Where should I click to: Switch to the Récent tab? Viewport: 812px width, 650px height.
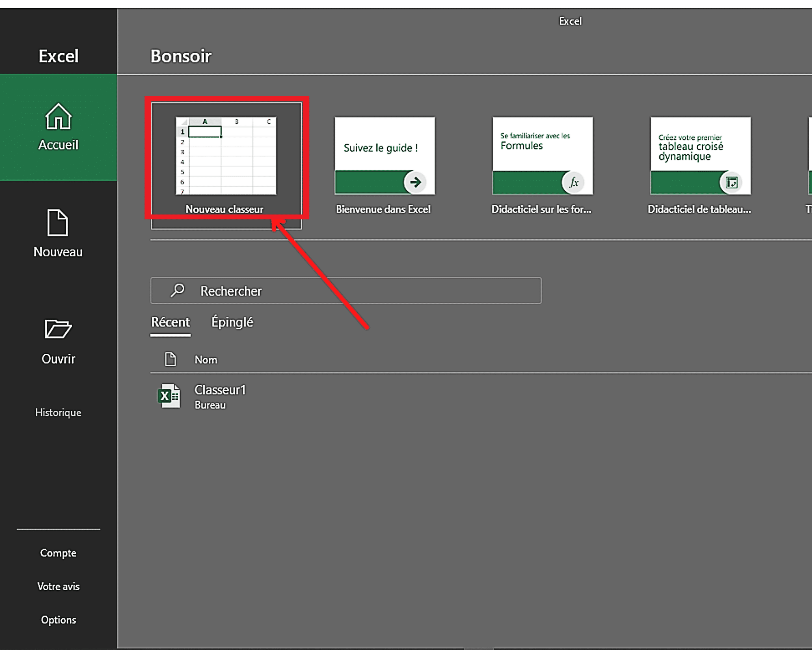171,322
